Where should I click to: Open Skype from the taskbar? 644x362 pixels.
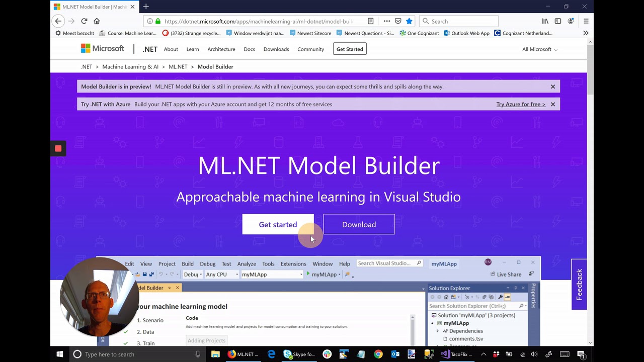pos(300,354)
